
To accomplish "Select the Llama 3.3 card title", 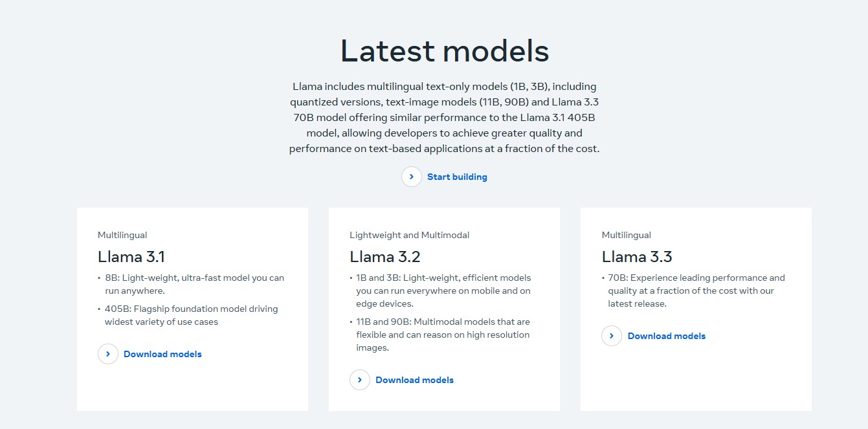I will [x=637, y=257].
